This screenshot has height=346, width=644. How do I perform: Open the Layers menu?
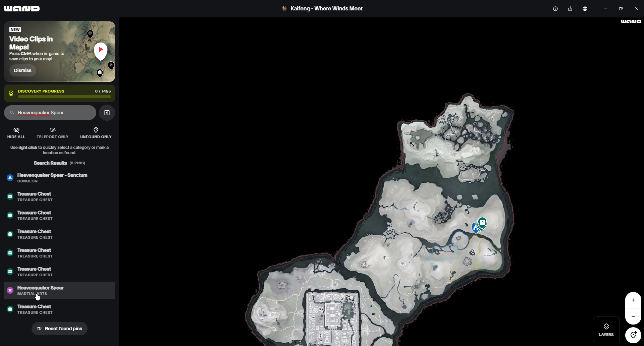coord(606,330)
